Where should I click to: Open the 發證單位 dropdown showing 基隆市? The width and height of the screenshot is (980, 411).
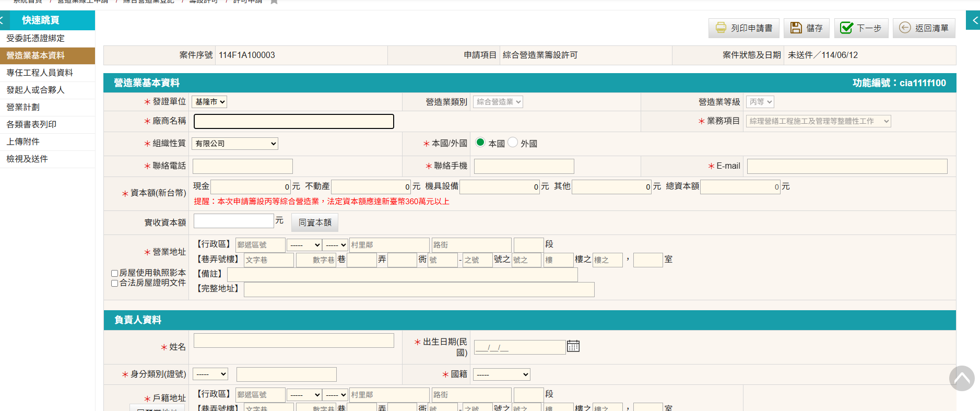click(209, 102)
